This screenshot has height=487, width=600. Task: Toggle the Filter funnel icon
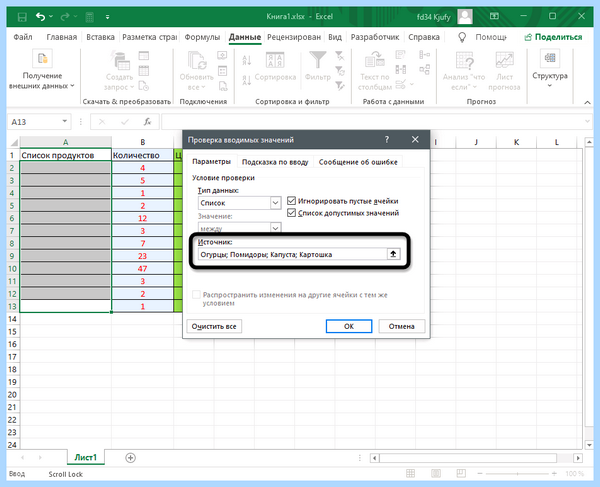[x=318, y=60]
